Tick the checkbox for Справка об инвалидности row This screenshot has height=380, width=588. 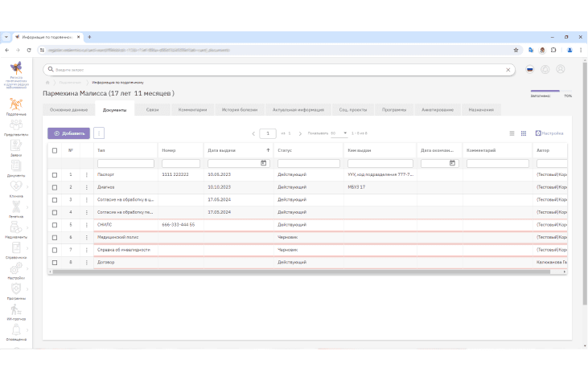pyautogui.click(x=55, y=250)
